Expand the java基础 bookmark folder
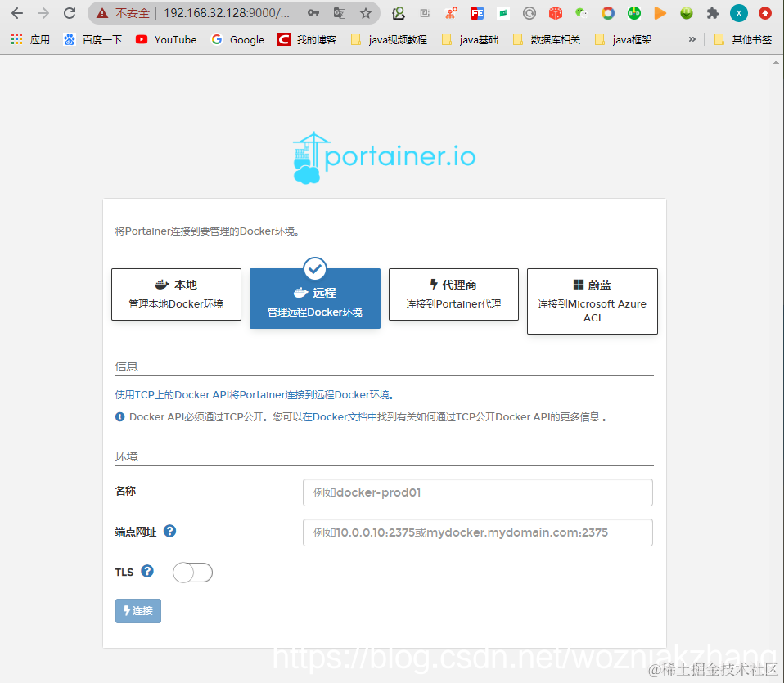 [470, 39]
